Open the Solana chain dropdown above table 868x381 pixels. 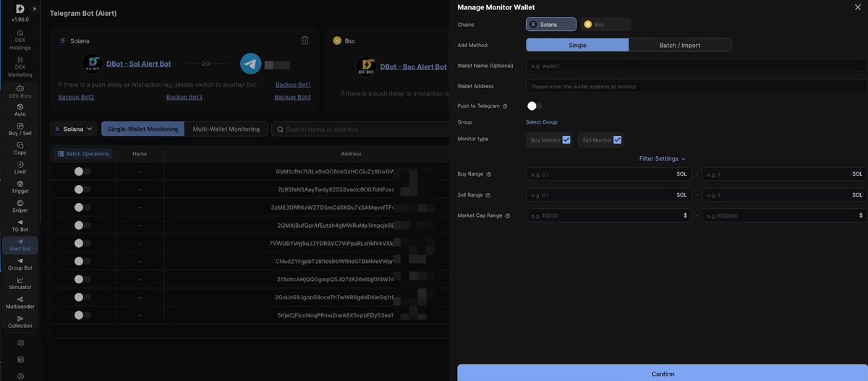[x=74, y=129]
